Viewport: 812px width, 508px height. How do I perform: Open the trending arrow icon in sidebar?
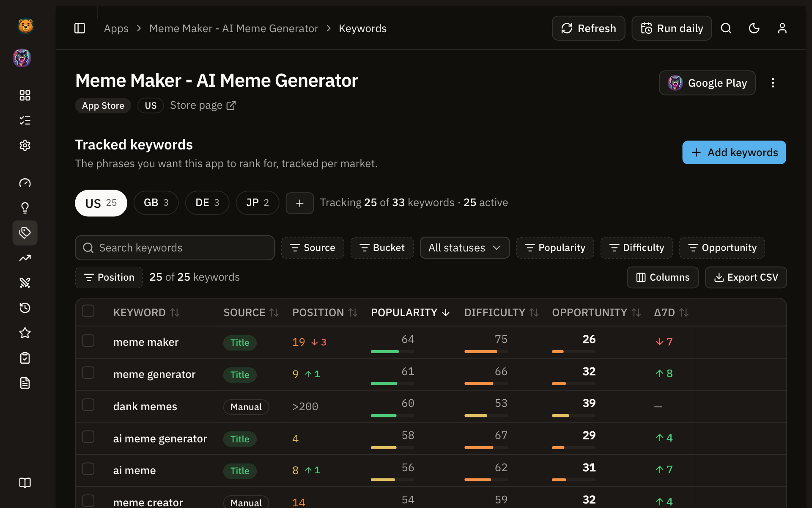(x=25, y=258)
